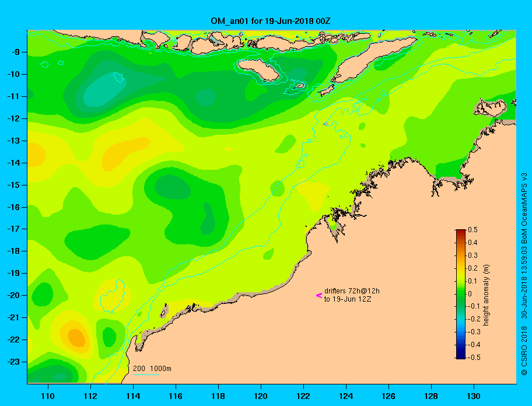This screenshot has height=406, width=532.
Task: Click the magenta drifter arrow marker in the legend
Action: coord(319,295)
